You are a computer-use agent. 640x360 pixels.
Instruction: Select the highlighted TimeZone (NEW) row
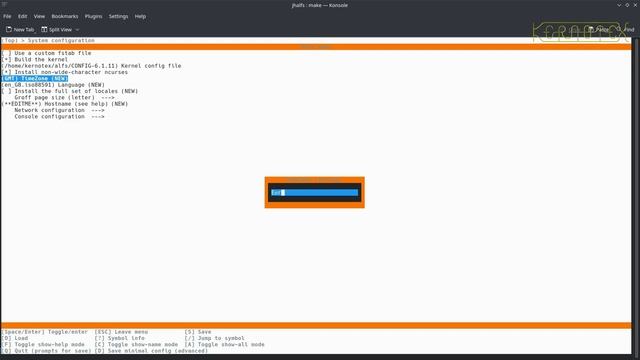coord(35,78)
